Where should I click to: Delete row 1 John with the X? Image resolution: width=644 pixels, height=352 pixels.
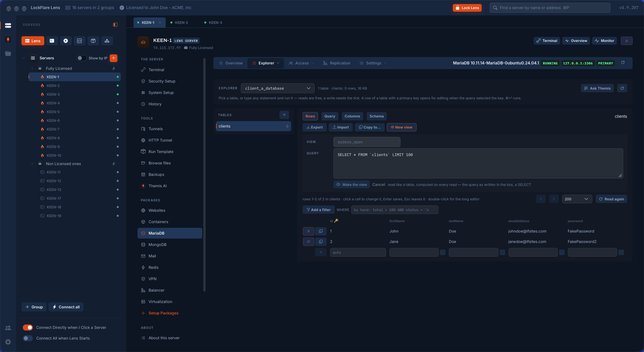[309, 231]
